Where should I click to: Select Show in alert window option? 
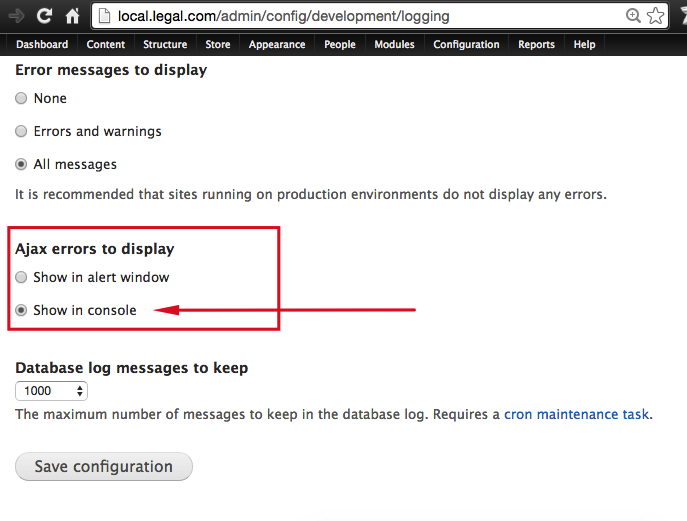21,277
